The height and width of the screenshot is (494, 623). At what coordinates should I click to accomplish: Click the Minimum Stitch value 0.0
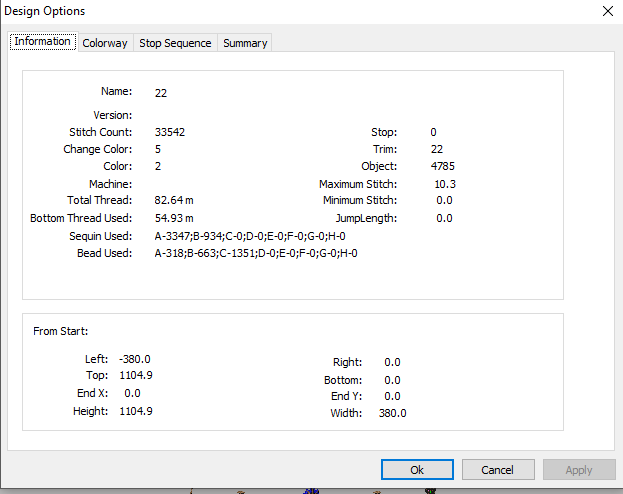click(x=444, y=200)
